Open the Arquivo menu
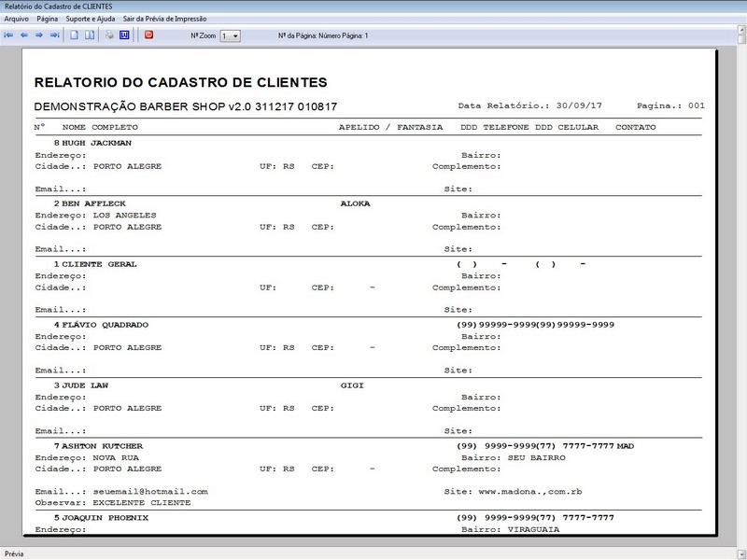The width and height of the screenshot is (747, 560). pos(17,19)
